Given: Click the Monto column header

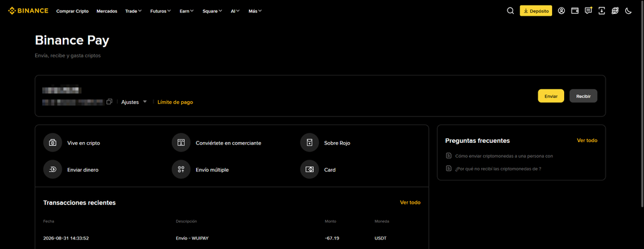Looking at the screenshot, I should (x=330, y=221).
